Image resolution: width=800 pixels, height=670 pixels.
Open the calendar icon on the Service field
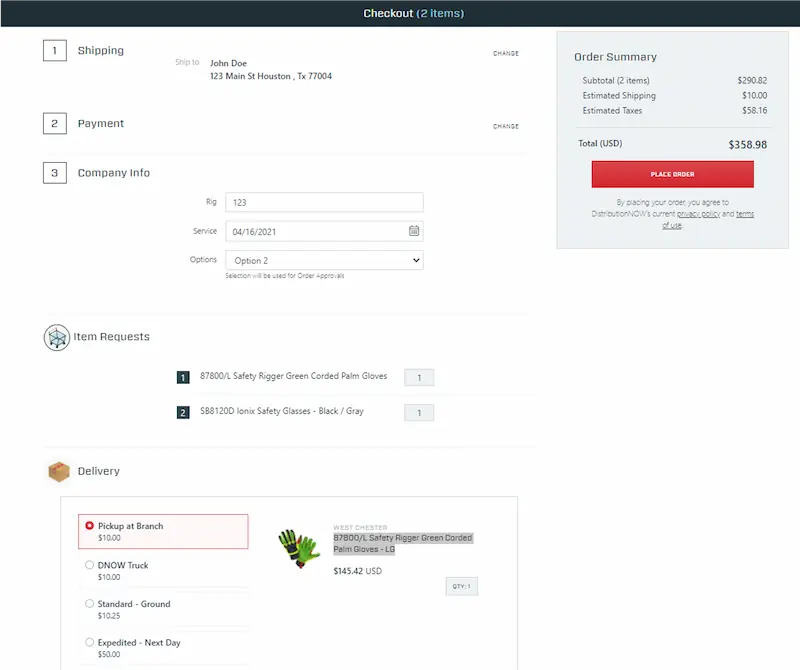(412, 231)
